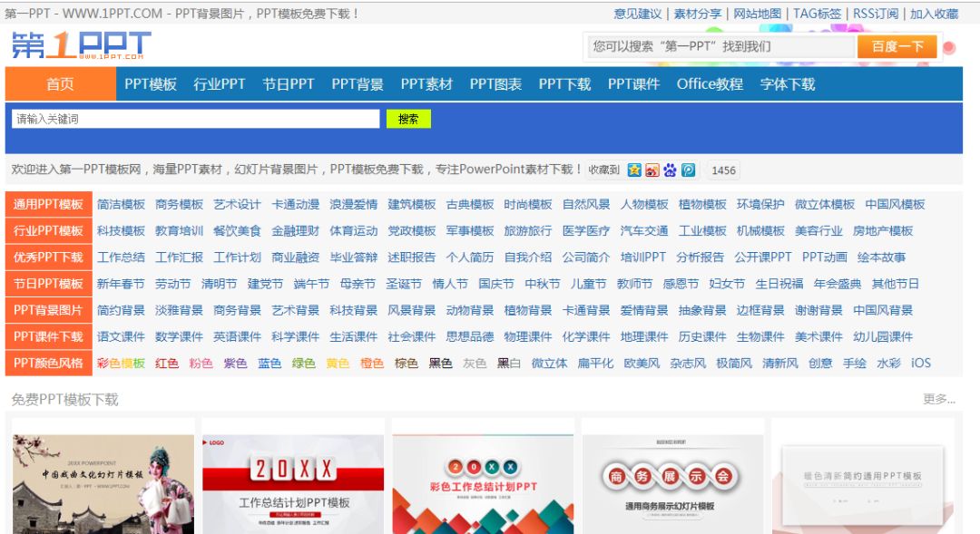Pick the 红色 color style
This screenshot has width=980, height=534.
click(x=167, y=363)
